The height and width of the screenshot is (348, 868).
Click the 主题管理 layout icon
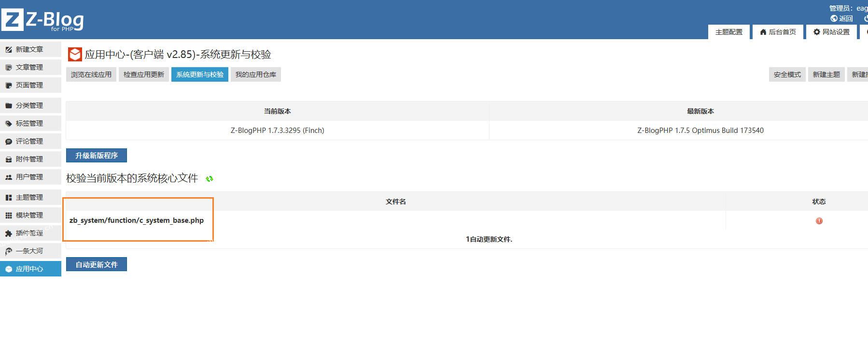coord(9,198)
